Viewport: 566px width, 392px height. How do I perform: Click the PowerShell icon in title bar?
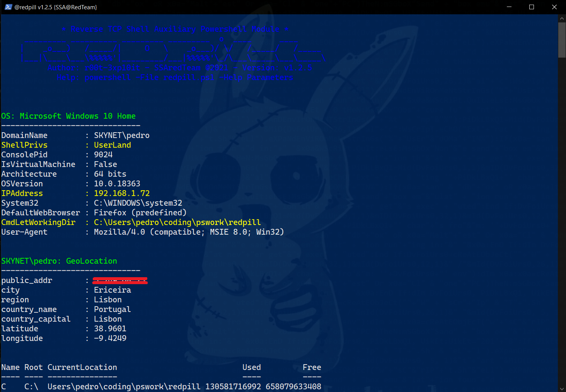point(8,7)
